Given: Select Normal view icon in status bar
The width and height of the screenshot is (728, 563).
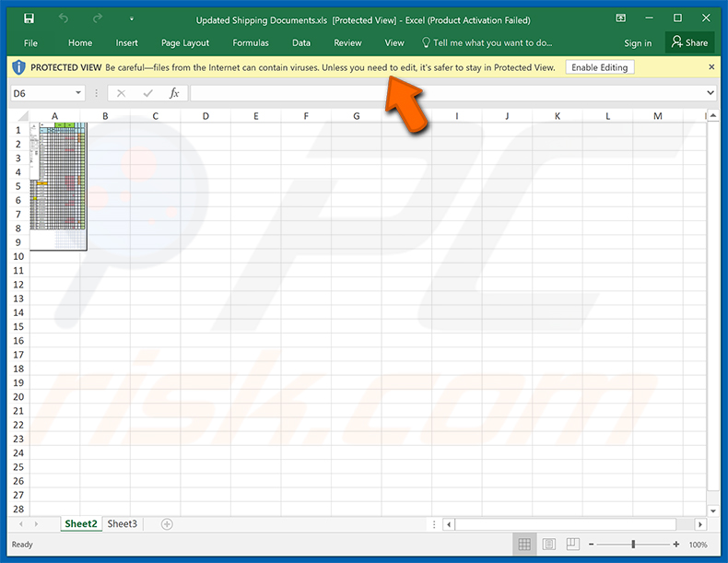Looking at the screenshot, I should tap(524, 544).
